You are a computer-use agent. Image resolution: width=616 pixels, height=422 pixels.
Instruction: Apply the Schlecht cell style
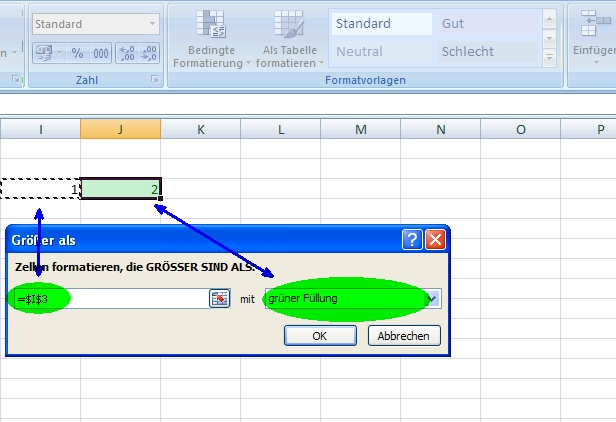[488, 51]
